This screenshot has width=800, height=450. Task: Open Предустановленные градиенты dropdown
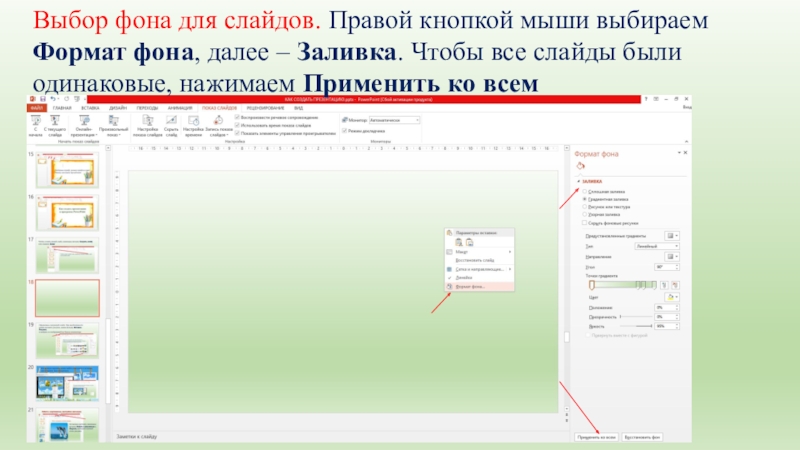(672, 236)
